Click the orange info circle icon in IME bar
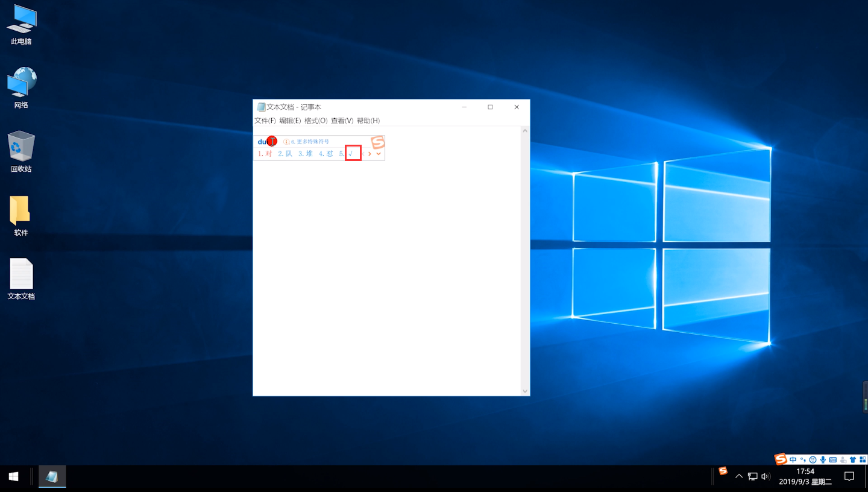Screen dimensions: 868x492 click(x=286, y=142)
